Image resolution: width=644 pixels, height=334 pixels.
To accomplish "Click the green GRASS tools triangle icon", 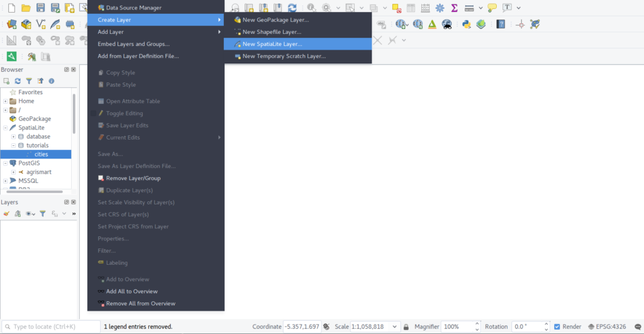I will (432, 25).
